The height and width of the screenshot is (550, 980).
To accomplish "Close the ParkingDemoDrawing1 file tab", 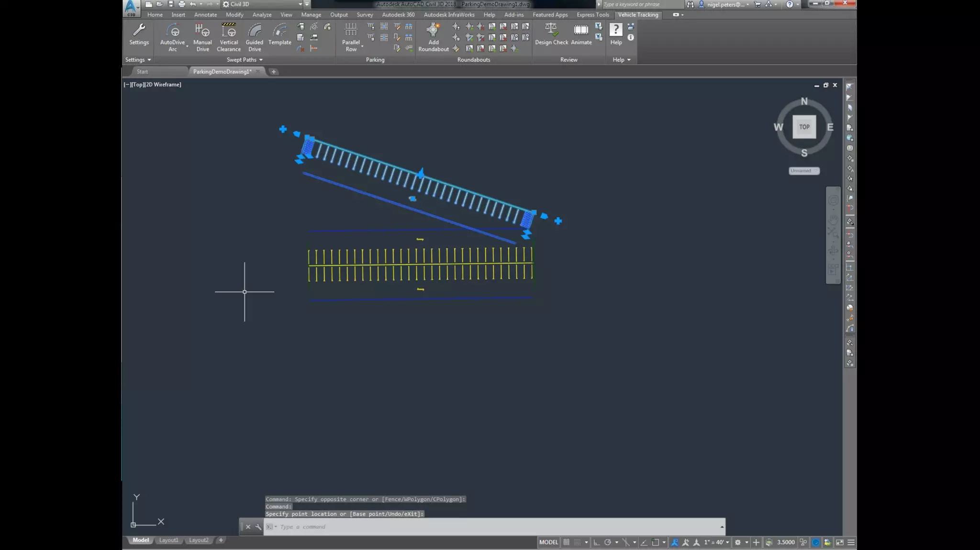I will (x=258, y=71).
